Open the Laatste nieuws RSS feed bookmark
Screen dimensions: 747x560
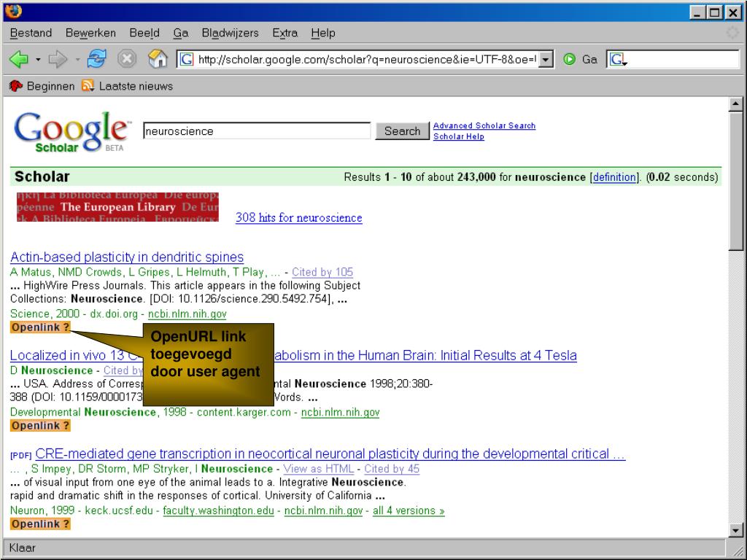88,86
